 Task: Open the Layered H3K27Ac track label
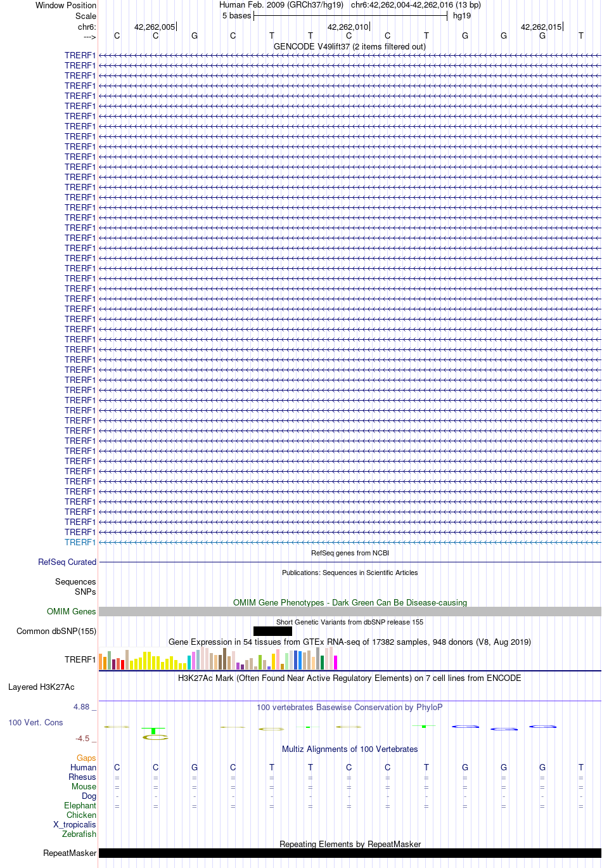click(x=41, y=687)
